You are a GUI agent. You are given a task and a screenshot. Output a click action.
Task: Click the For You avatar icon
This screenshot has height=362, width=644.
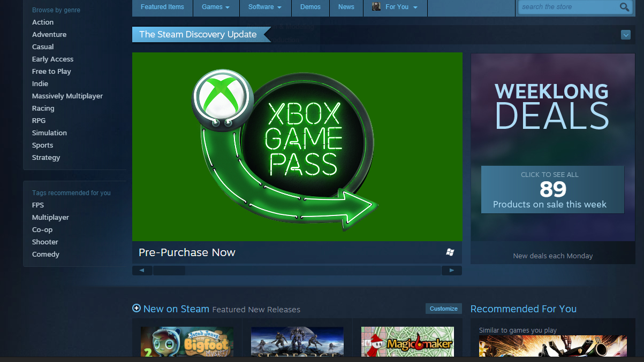tap(377, 6)
